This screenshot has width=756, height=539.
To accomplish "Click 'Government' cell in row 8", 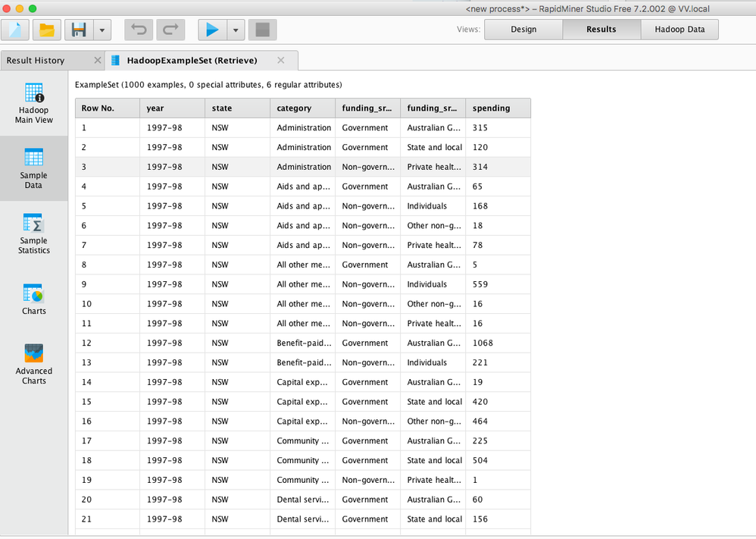I will pos(368,265).
